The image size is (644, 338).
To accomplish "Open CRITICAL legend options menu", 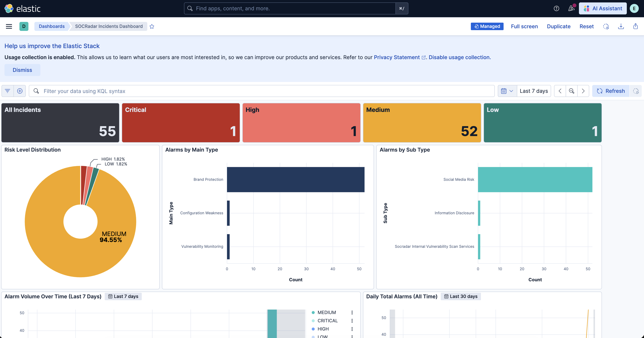I will pyautogui.click(x=352, y=321).
